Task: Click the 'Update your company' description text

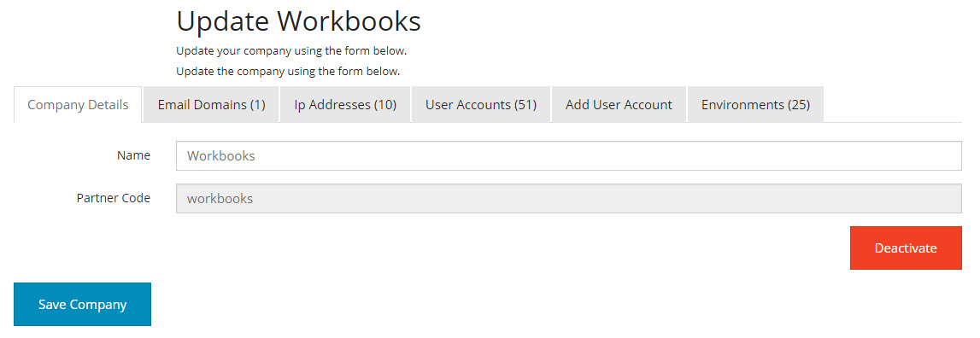Action: (291, 50)
